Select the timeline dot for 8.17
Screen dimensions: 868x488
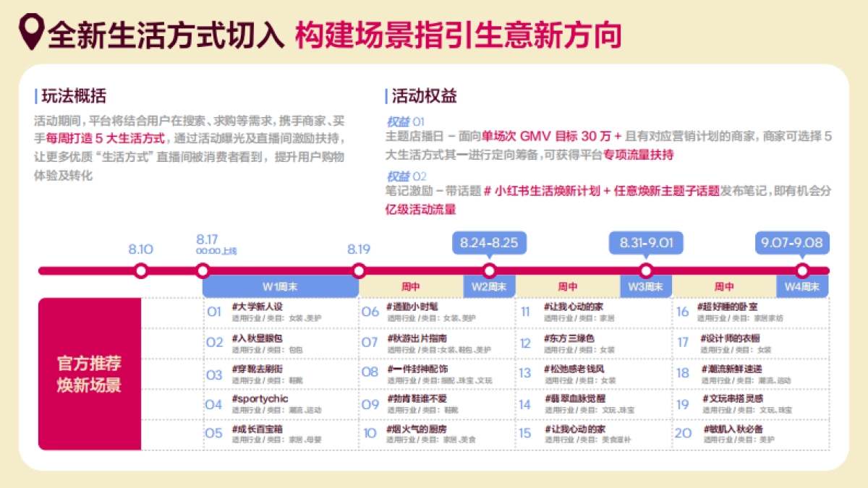click(x=205, y=272)
